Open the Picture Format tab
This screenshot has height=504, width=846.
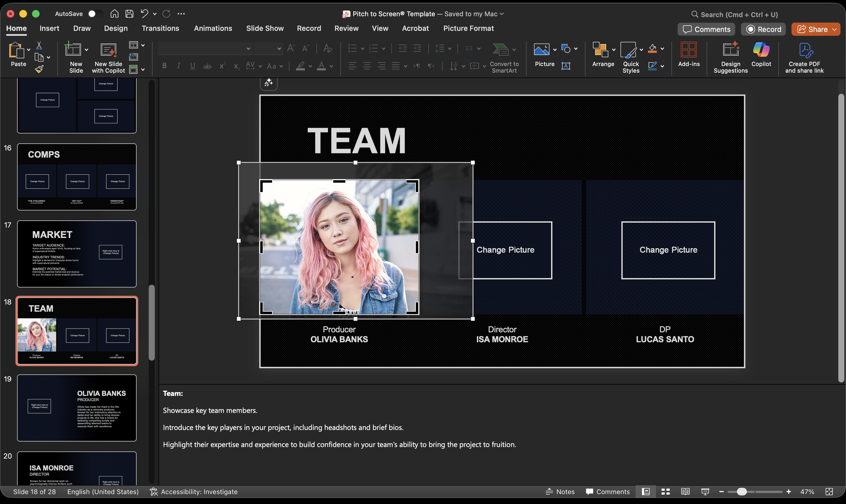468,28
